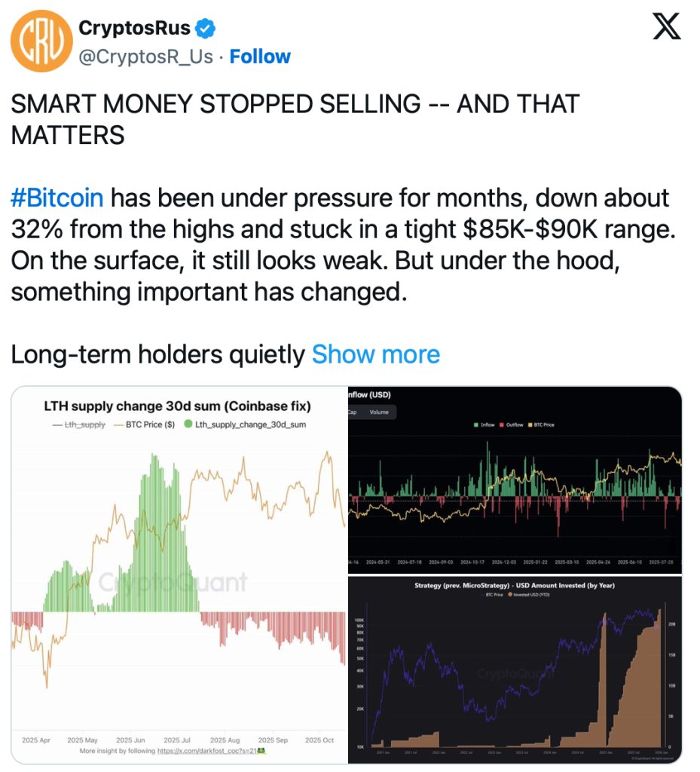The width and height of the screenshot is (700, 772).
Task: Open the X logo link
Action: 666,28
